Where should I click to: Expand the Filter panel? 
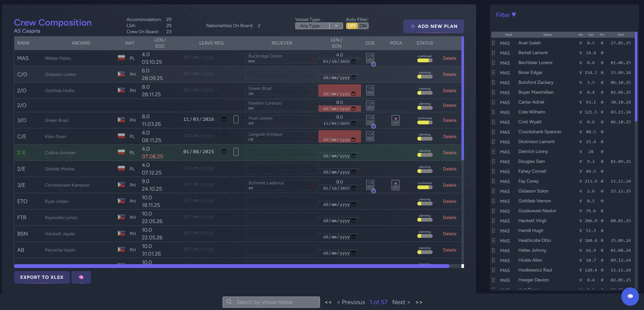506,15
